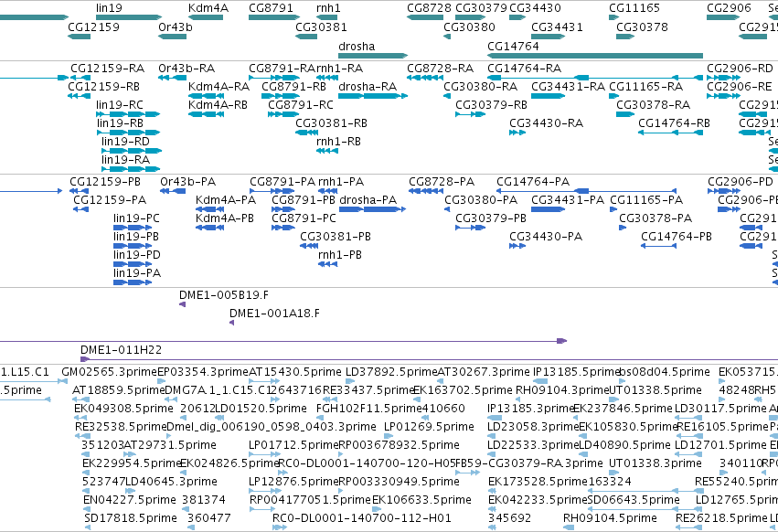Image resolution: width=778 pixels, height=532 pixels.
Task: Click the drosha-PA protein label
Action: pyautogui.click(x=368, y=200)
